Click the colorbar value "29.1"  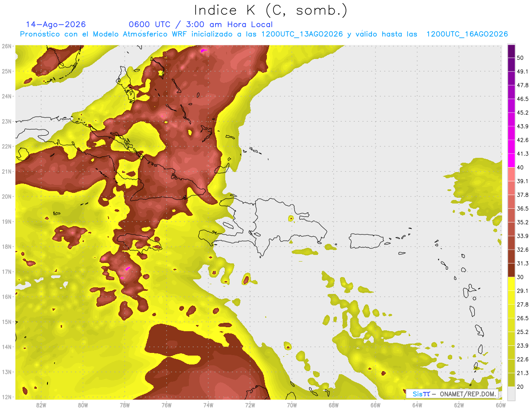(x=523, y=290)
